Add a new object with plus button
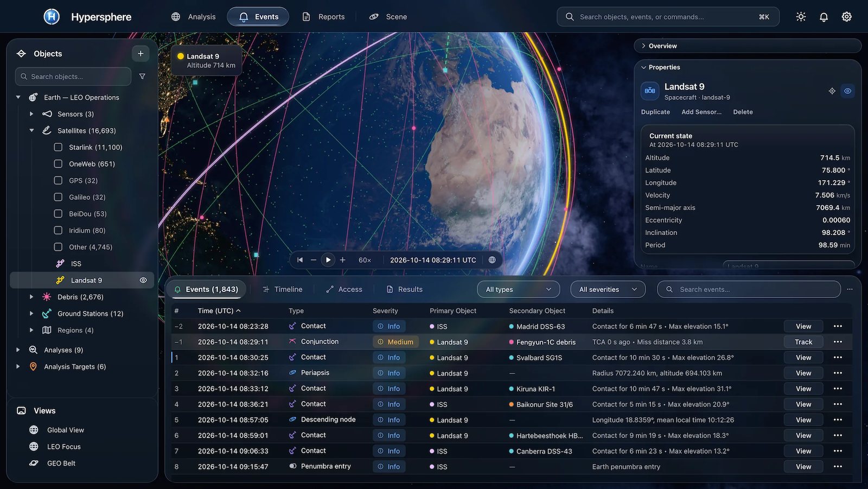The height and width of the screenshot is (489, 868). tap(141, 53)
